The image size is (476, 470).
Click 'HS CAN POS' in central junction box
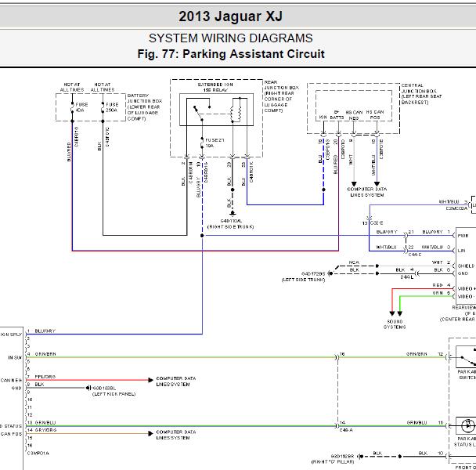tap(375, 114)
